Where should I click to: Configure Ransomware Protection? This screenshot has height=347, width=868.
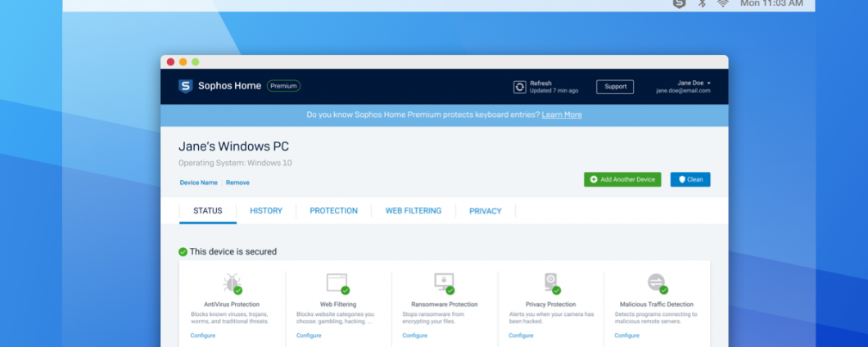pyautogui.click(x=414, y=336)
